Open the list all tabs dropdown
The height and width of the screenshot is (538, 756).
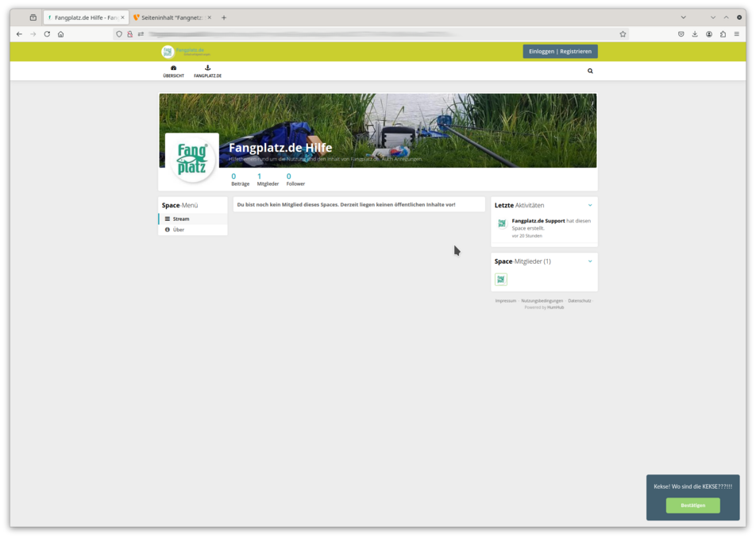[x=683, y=17]
